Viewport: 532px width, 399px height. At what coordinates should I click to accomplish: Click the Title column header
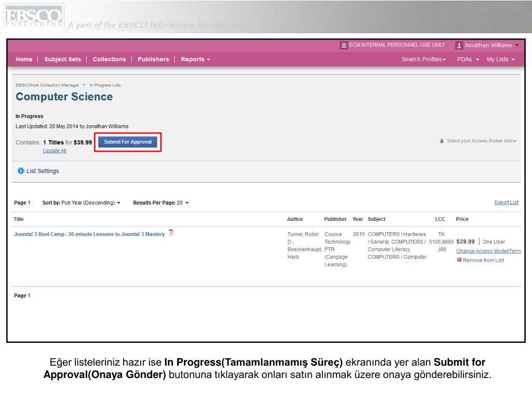pyautogui.click(x=19, y=219)
